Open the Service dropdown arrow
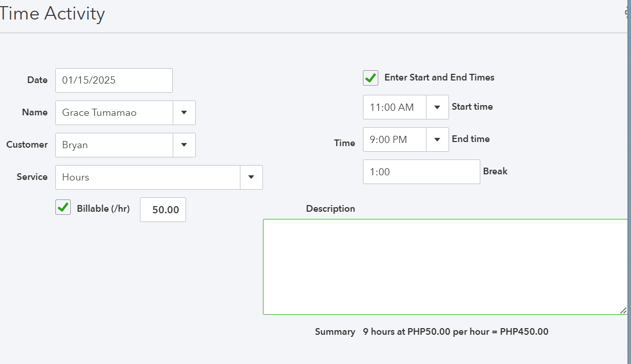 (x=251, y=177)
